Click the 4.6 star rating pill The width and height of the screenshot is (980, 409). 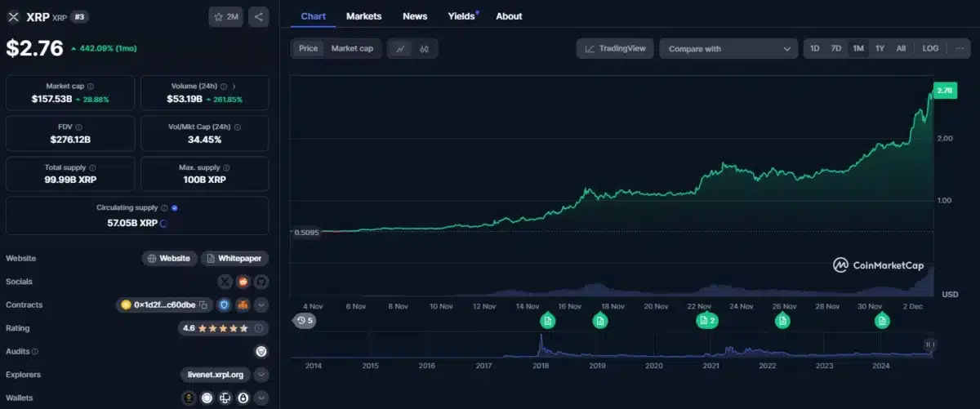tap(223, 328)
